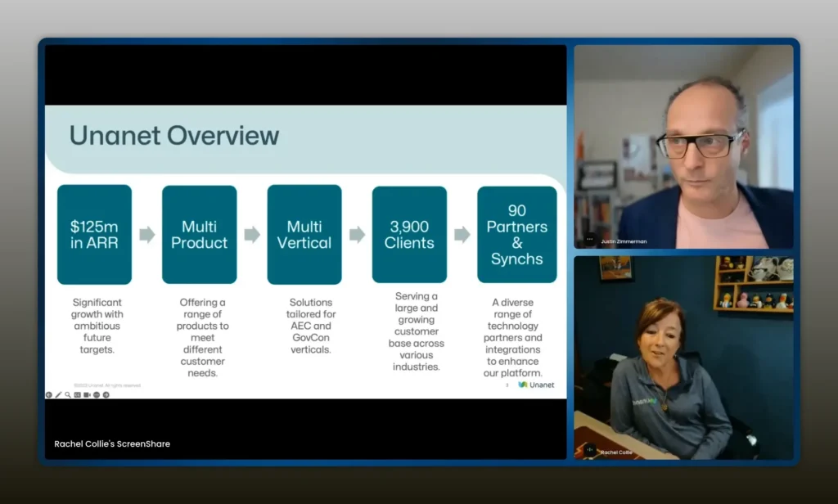Click the "$125m in ARR" box
Image resolution: width=838 pixels, height=504 pixels.
(x=94, y=235)
